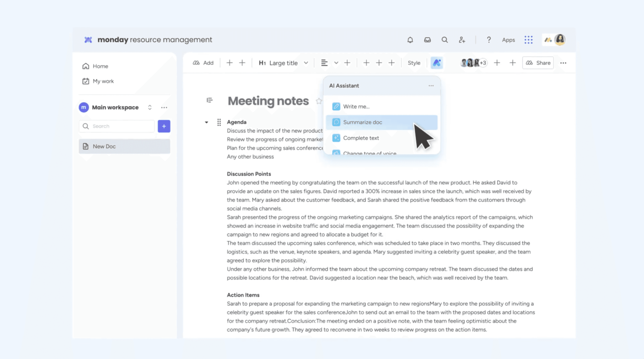Viewport: 644px width, 359px height.
Task: Click the Share button
Action: [538, 63]
